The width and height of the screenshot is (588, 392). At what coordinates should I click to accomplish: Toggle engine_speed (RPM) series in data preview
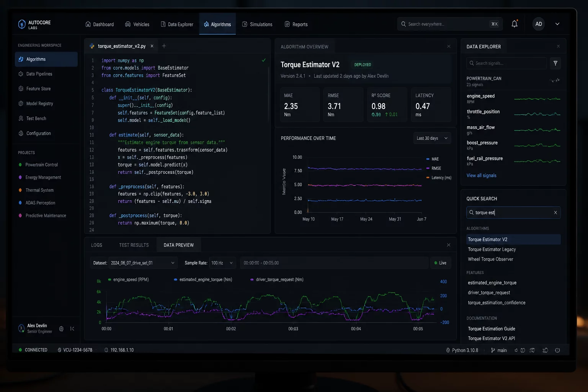coord(129,280)
